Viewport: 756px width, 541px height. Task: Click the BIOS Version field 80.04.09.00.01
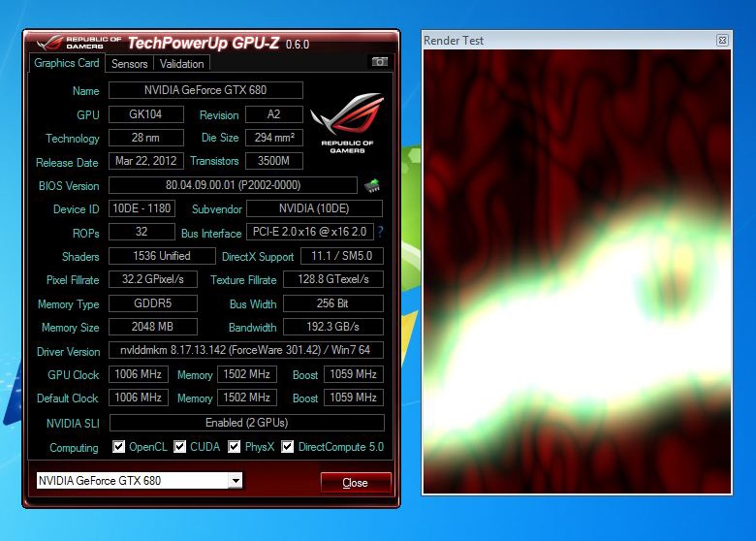coord(233,185)
